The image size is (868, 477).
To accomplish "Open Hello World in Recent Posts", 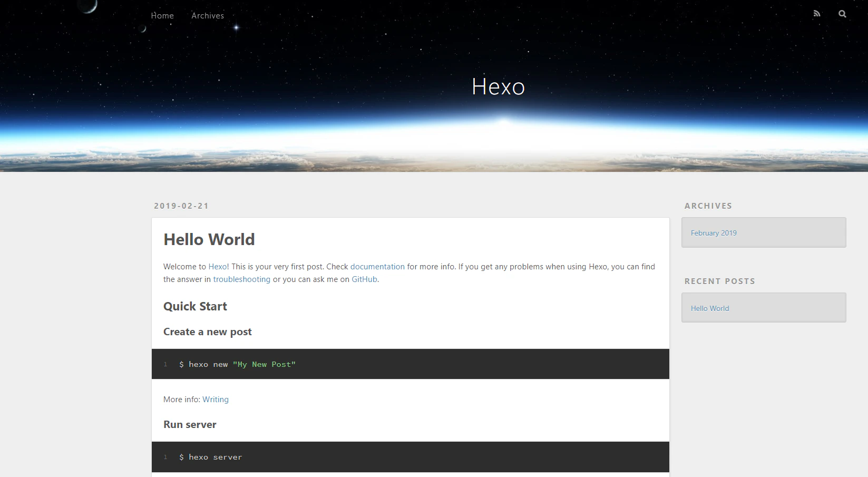I will [x=710, y=308].
